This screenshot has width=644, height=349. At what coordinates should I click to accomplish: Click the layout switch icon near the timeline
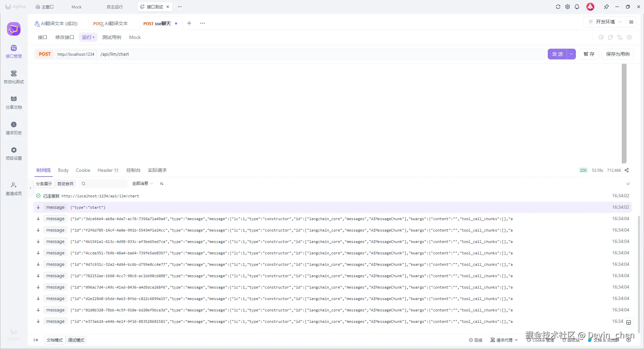click(x=629, y=322)
